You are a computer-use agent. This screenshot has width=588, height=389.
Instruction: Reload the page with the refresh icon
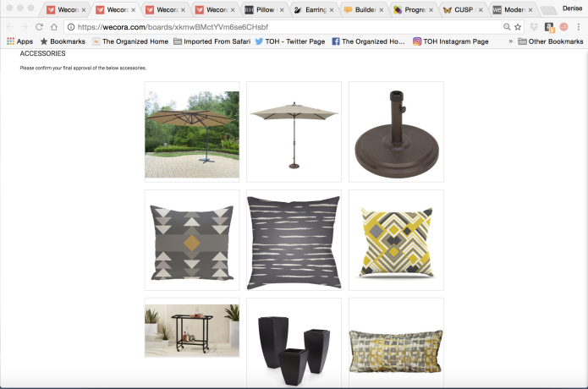pos(39,27)
